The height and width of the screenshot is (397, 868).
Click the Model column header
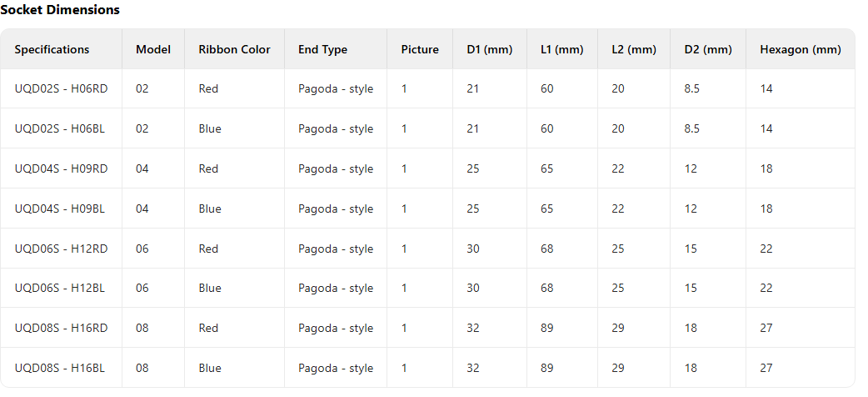(x=152, y=49)
